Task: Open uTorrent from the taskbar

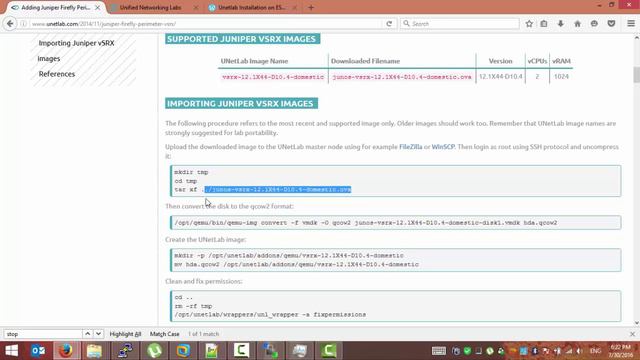Action: [x=154, y=351]
